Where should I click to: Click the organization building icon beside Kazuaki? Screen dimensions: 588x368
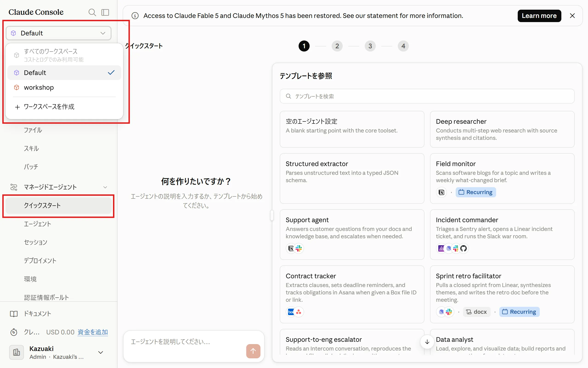tap(17, 352)
